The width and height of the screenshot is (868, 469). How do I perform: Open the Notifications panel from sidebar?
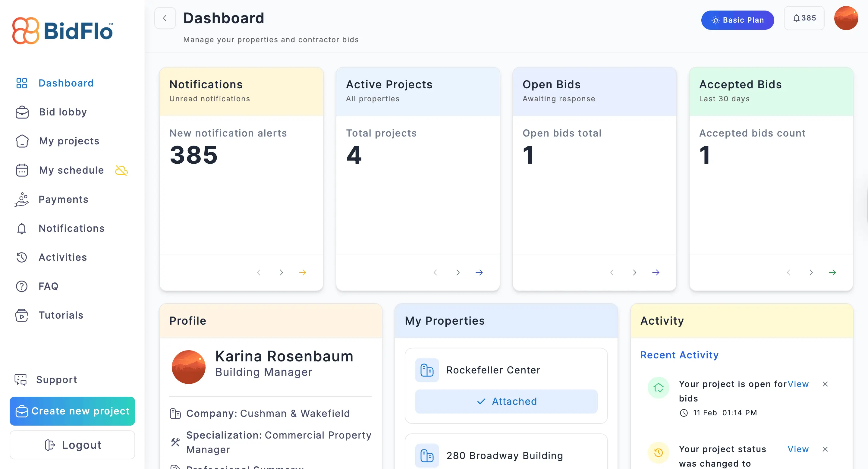71,228
